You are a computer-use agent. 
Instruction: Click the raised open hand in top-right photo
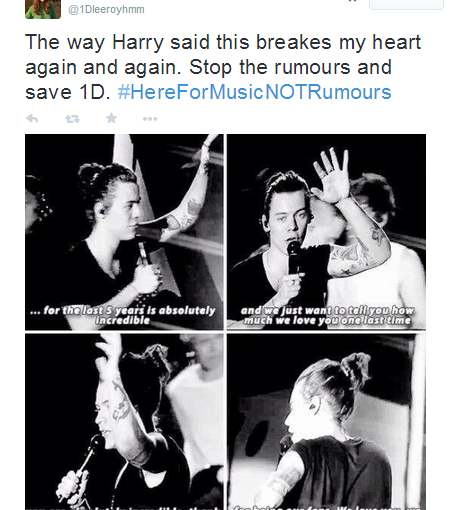[x=332, y=177]
